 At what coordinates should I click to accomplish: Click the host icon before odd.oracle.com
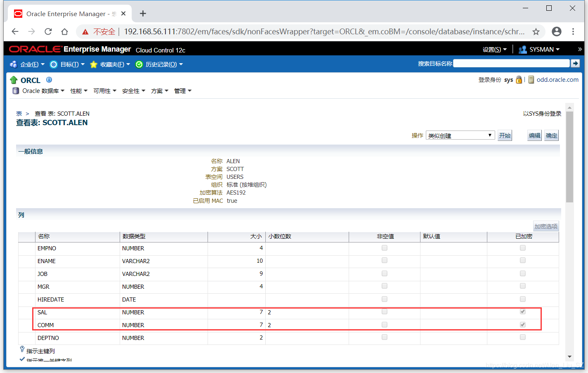tap(531, 80)
